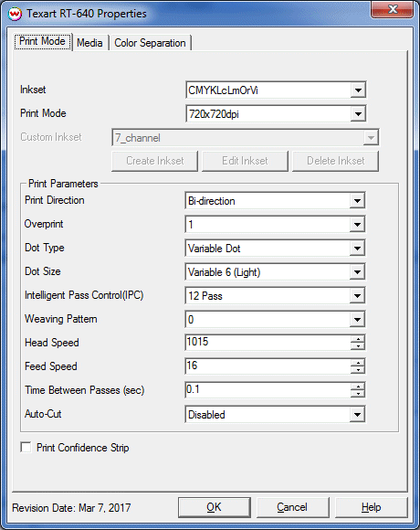420x530 pixels.
Task: Open the Weaving Pattern dropdown
Action: coord(357,320)
